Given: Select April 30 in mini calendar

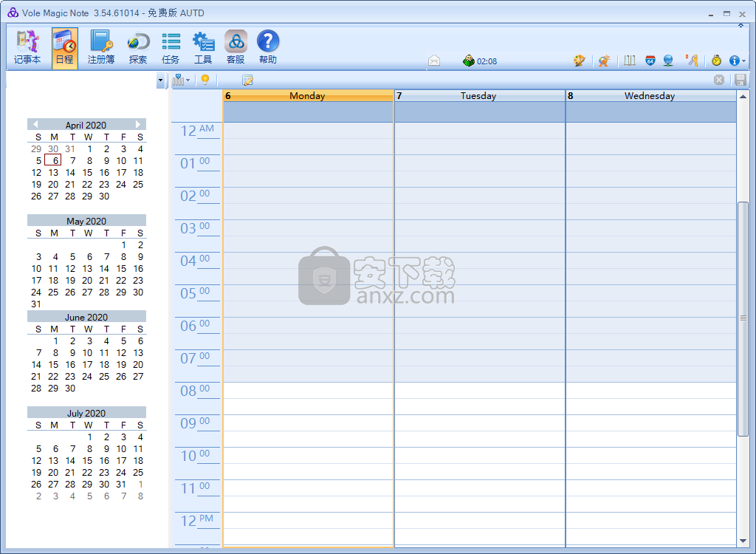Looking at the screenshot, I should pyautogui.click(x=104, y=196).
